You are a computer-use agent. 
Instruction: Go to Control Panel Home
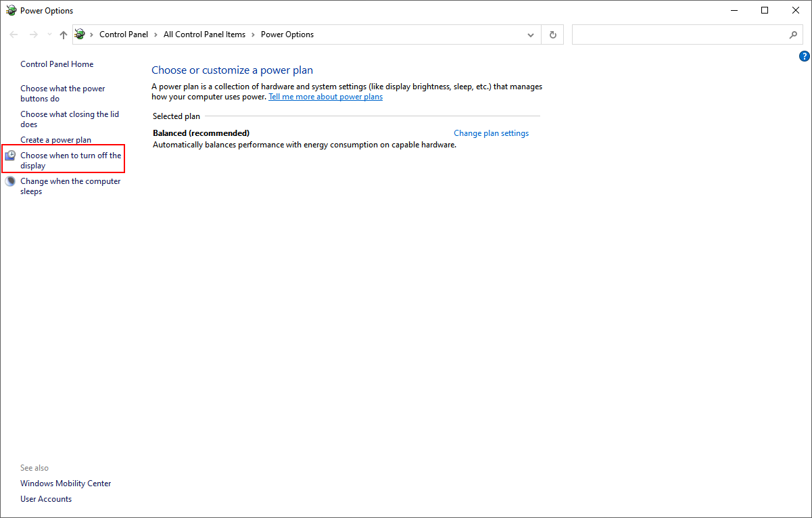(57, 64)
